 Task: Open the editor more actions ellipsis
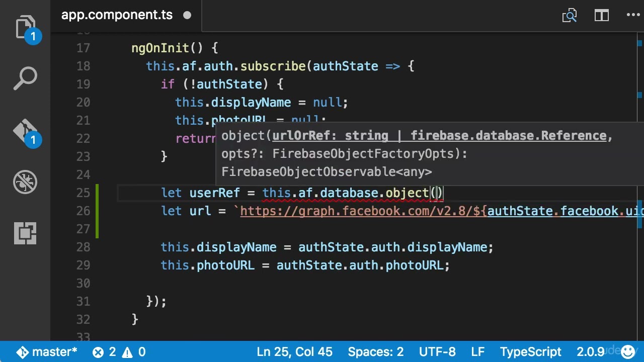tap(633, 16)
